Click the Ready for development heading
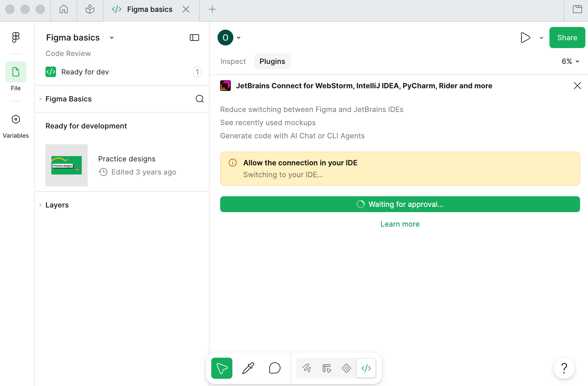 (86, 126)
